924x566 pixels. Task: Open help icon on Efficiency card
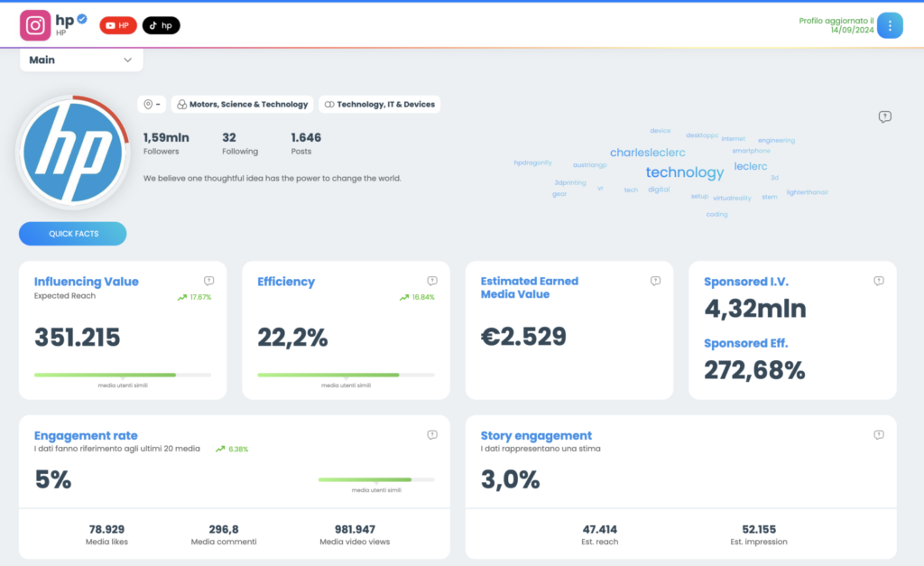[432, 281]
